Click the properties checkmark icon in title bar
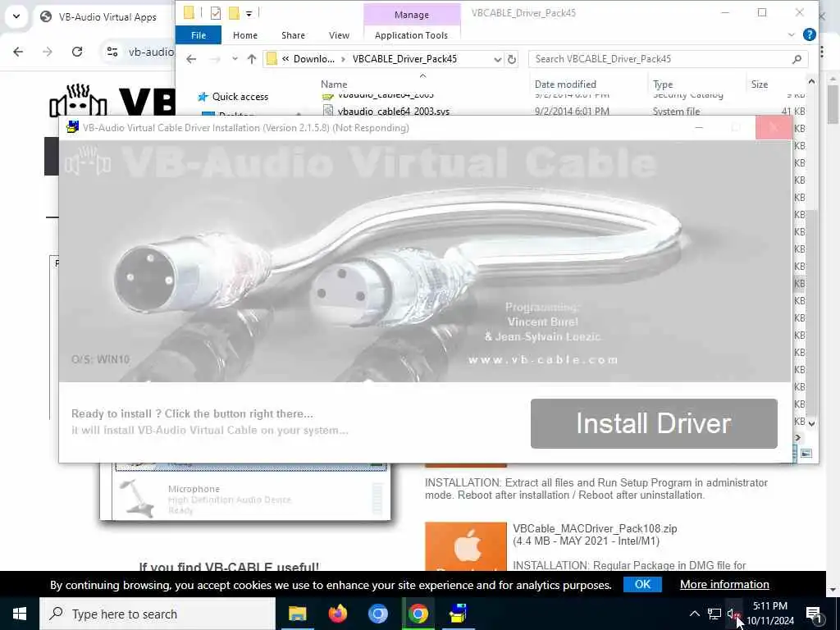 [x=216, y=13]
